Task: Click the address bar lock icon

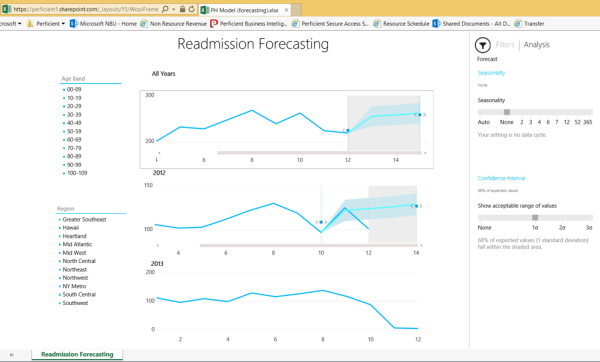Action: 183,9
